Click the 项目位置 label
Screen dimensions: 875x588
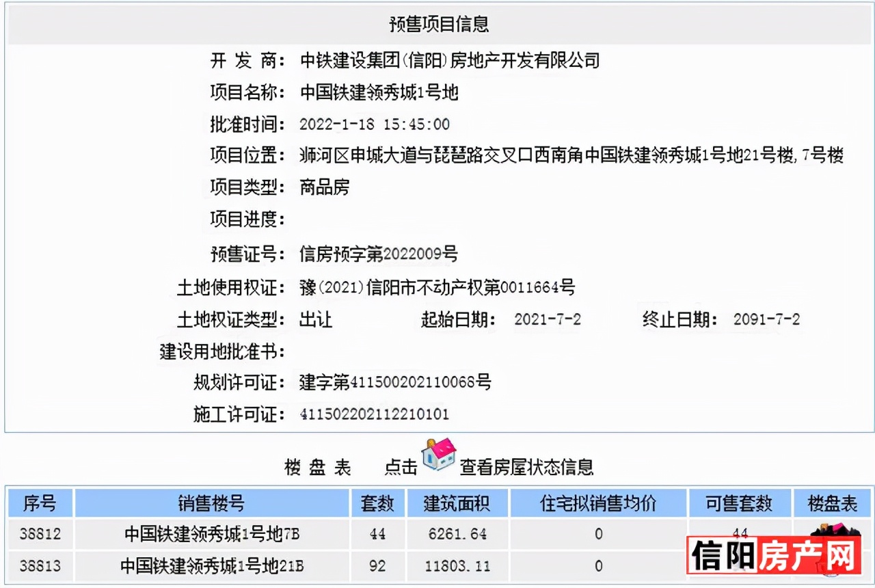247,155
